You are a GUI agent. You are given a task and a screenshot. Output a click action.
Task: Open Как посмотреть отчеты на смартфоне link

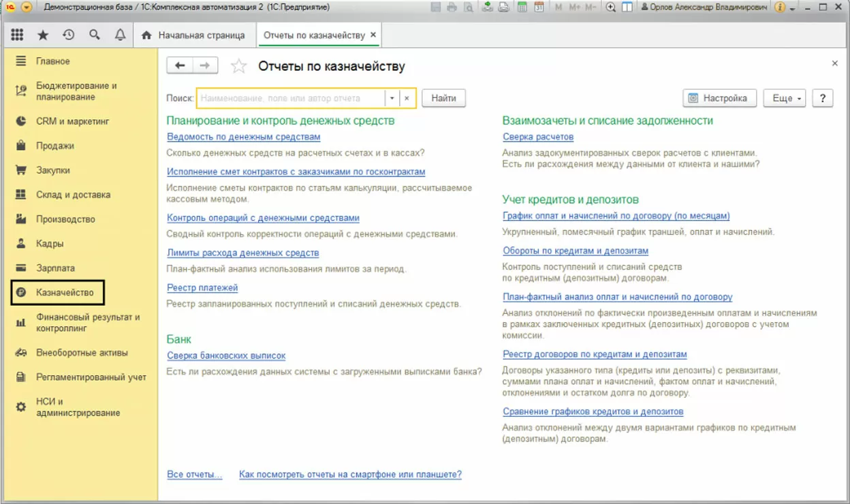click(x=350, y=474)
